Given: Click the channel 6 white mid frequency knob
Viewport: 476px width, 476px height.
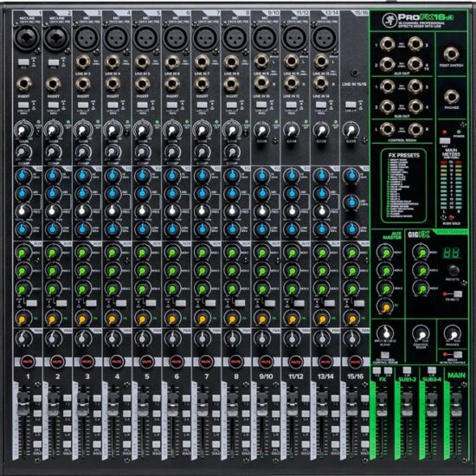Looking at the screenshot, I should click(x=172, y=210).
